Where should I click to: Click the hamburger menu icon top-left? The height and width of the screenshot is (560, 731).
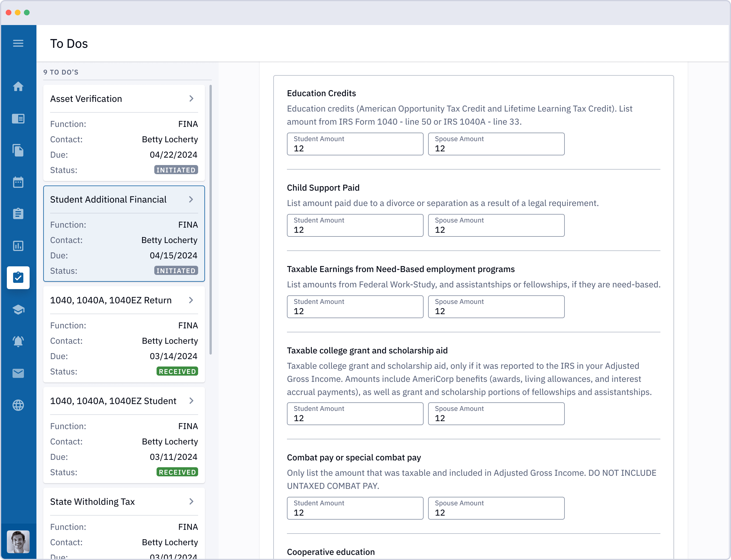(x=18, y=43)
